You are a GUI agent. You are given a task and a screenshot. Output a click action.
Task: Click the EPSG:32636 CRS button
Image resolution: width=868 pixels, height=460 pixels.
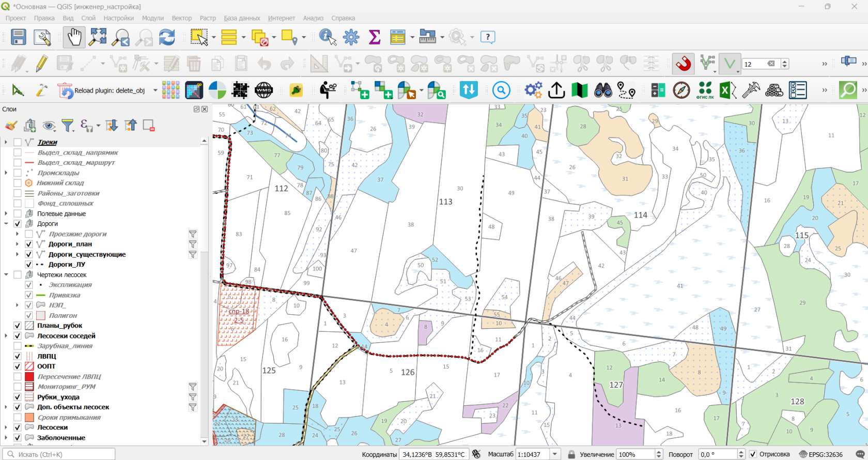point(821,454)
